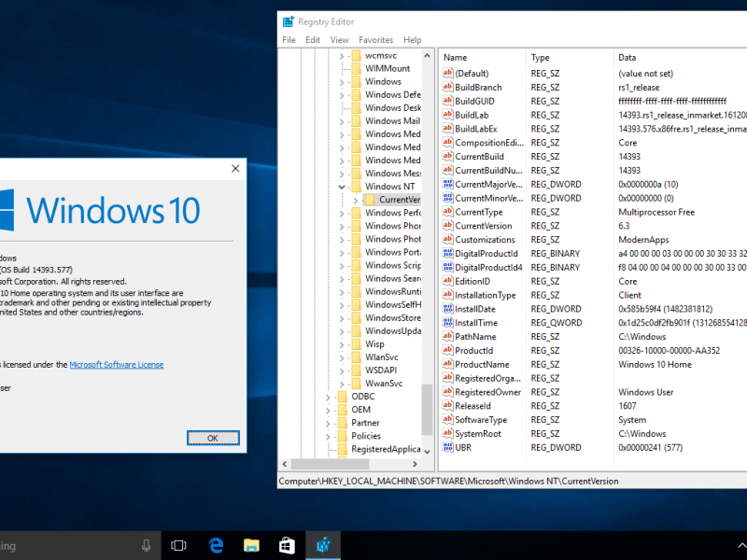The width and height of the screenshot is (747, 560).
Task: Click the 'Multiprocessor Free' data cell
Action: [x=656, y=212]
